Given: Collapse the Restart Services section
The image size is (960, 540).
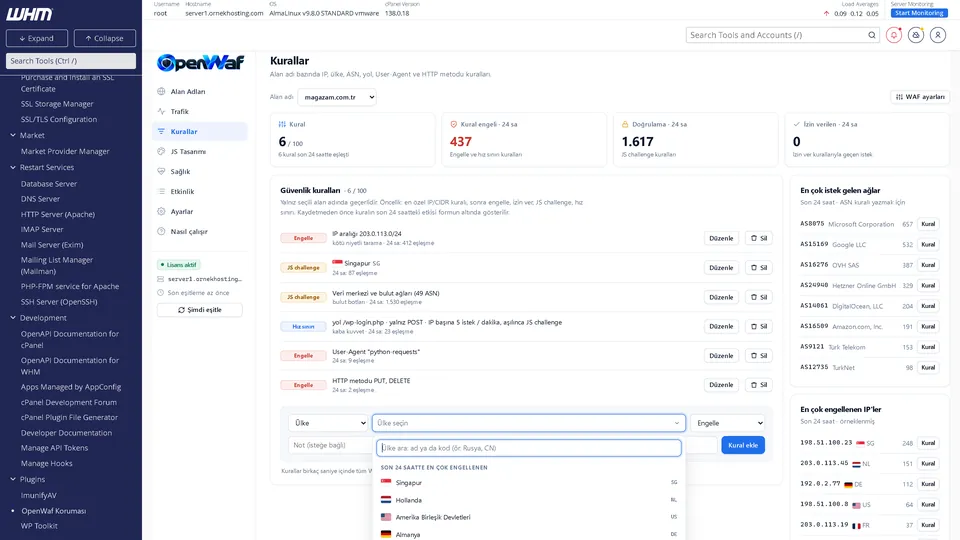Looking at the screenshot, I should click(13, 167).
